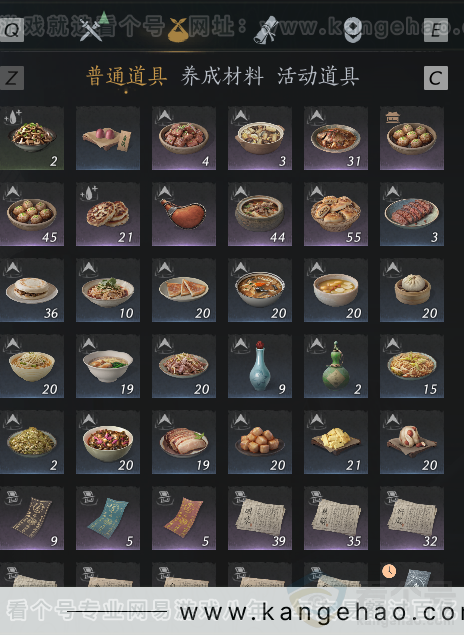Select the coin stack category icon
Screen dimensions: 464x636
[x=353, y=30]
